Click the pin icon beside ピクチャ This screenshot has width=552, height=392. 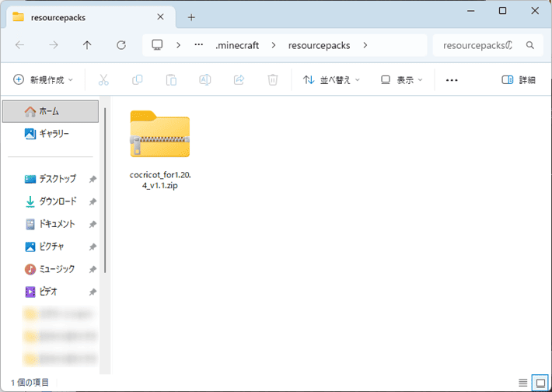93,247
